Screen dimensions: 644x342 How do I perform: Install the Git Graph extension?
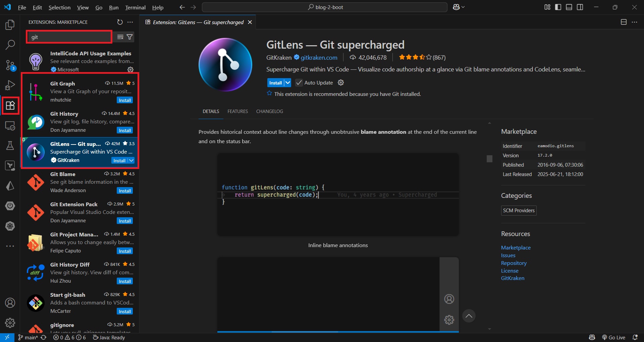click(125, 100)
